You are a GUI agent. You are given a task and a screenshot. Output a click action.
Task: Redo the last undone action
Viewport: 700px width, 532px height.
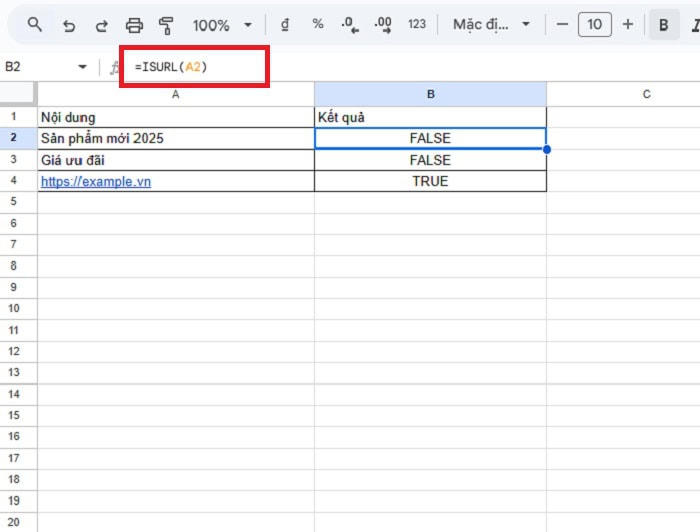click(x=101, y=25)
